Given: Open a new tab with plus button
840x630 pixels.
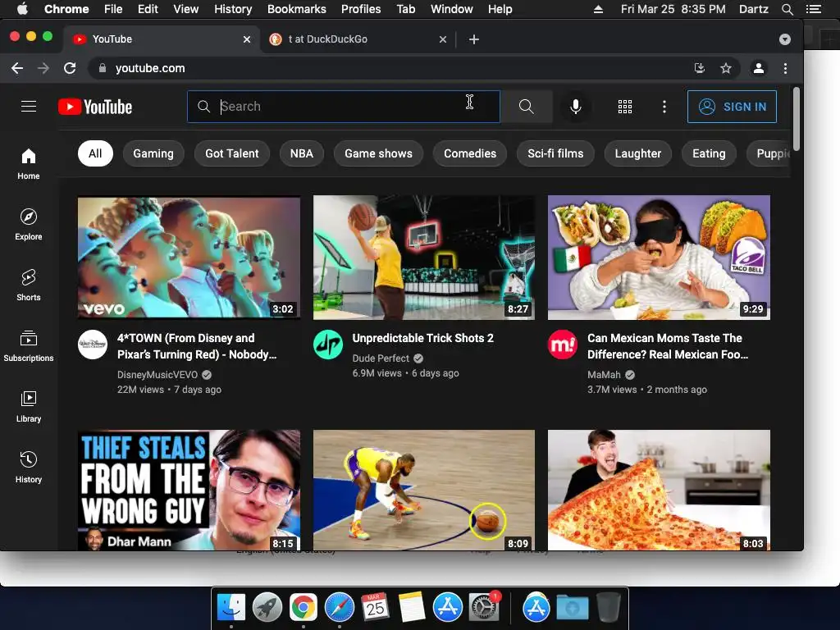Looking at the screenshot, I should pos(474,39).
